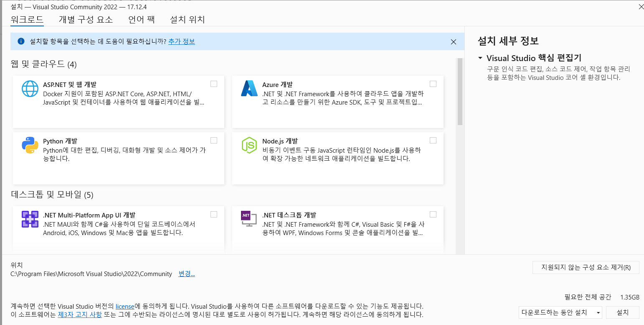Open the 설치 위치 tab

[x=188, y=20]
